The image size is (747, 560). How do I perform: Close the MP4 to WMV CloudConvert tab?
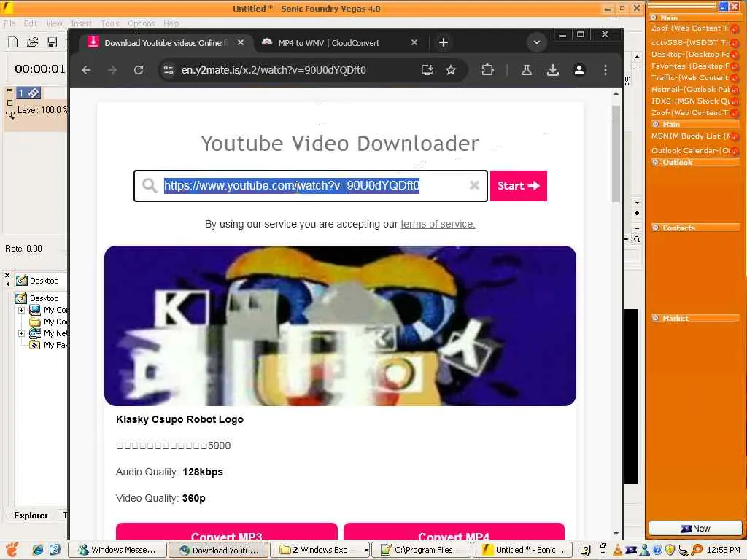[x=414, y=42]
